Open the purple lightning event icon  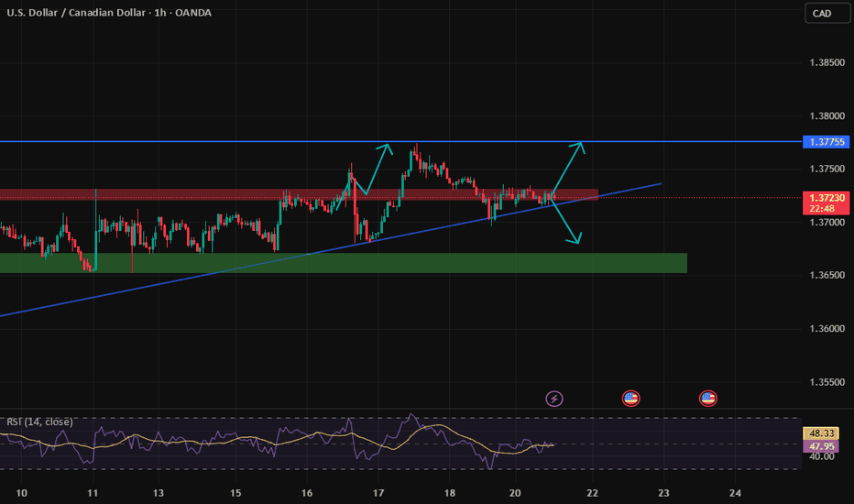coord(554,399)
